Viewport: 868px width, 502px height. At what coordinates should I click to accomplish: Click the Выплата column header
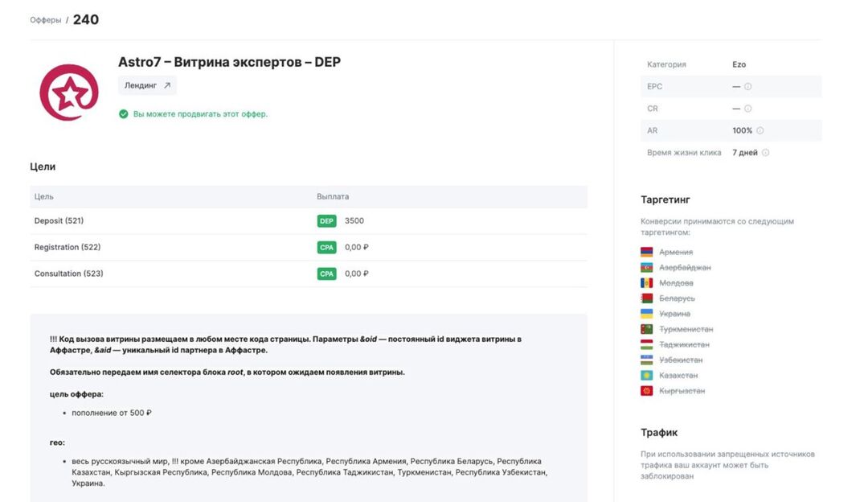[x=333, y=197]
